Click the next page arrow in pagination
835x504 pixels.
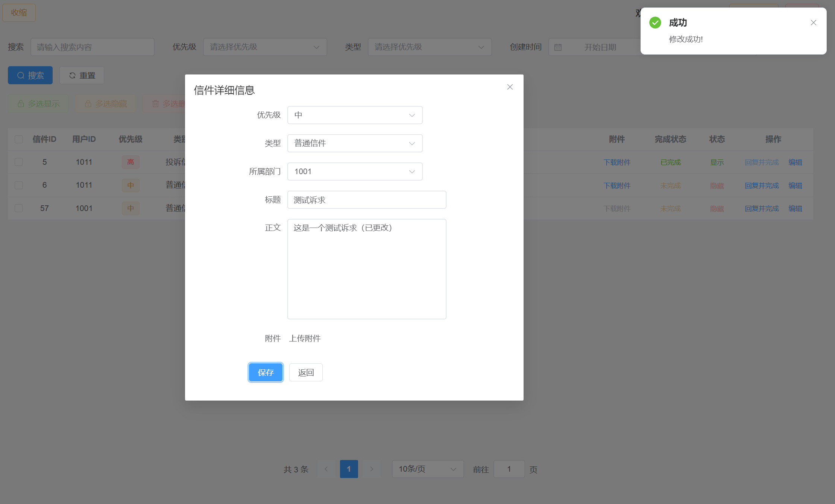pyautogui.click(x=372, y=469)
